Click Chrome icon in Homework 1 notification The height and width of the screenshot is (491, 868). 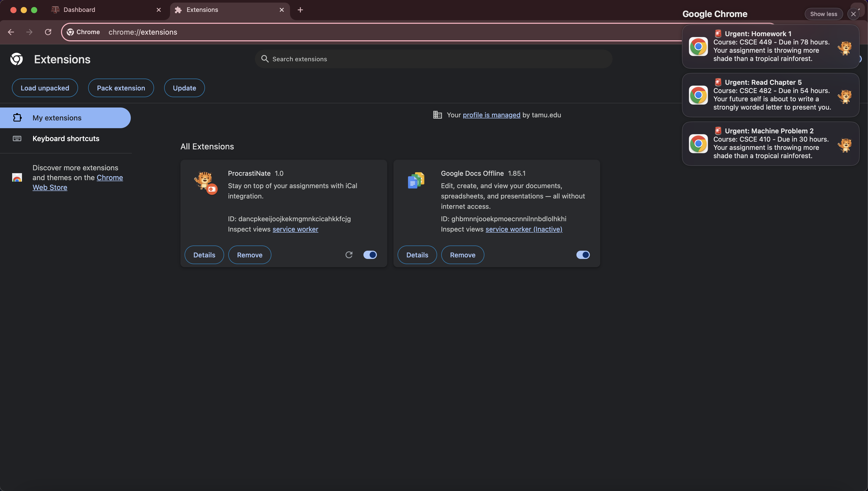pyautogui.click(x=698, y=47)
